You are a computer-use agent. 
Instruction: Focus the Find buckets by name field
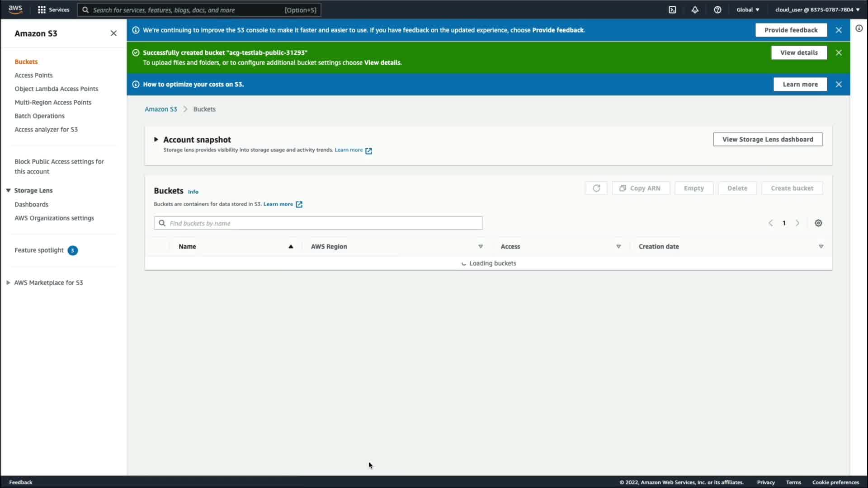pyautogui.click(x=318, y=223)
